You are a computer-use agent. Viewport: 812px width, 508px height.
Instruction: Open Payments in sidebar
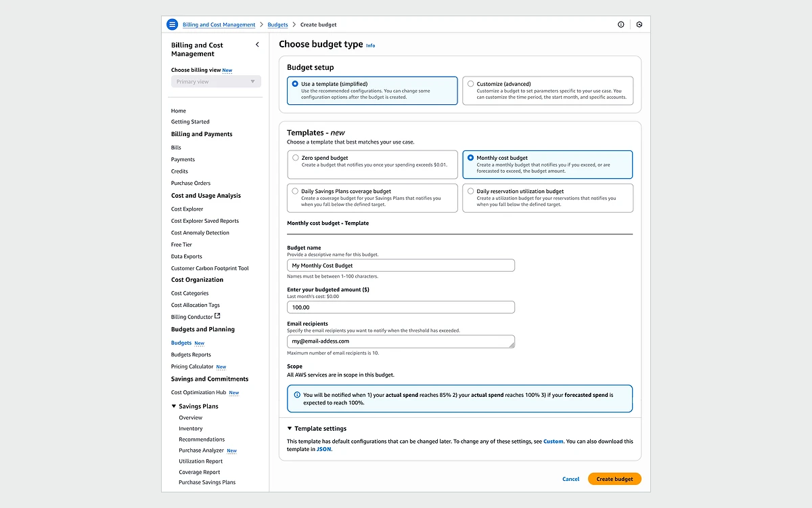click(x=183, y=159)
